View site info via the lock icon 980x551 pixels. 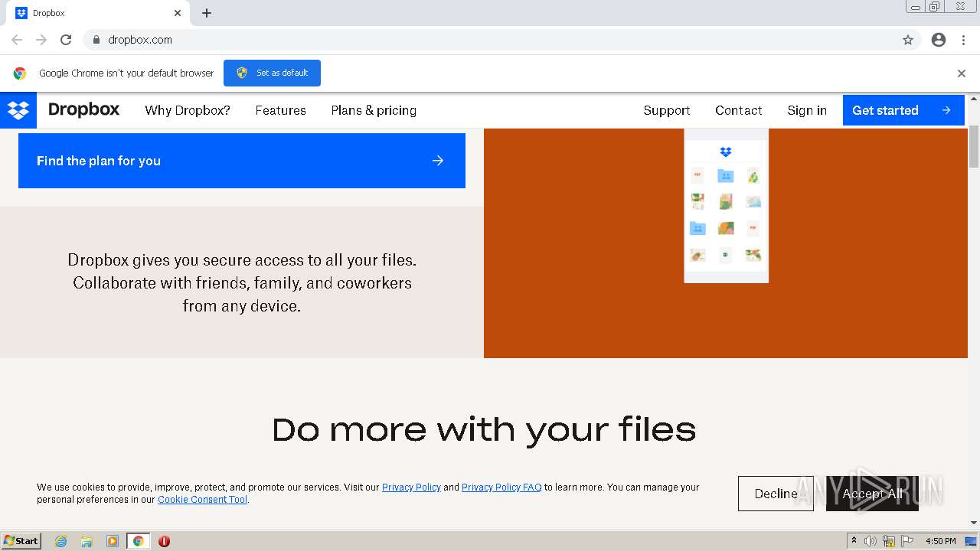pos(96,40)
